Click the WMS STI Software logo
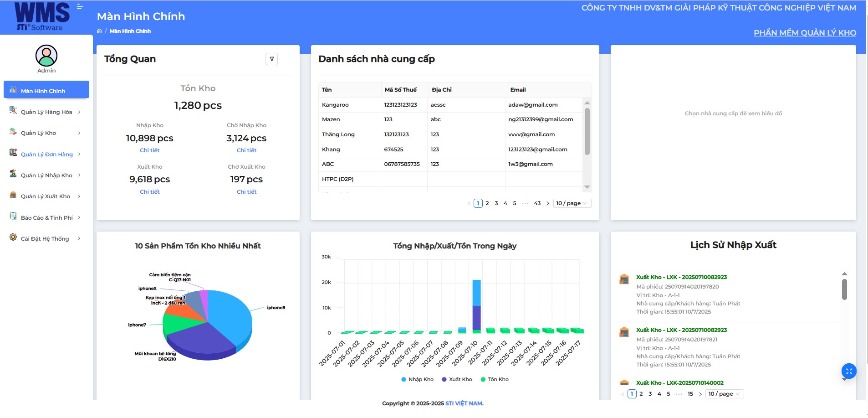868x418 pixels. 42,16
